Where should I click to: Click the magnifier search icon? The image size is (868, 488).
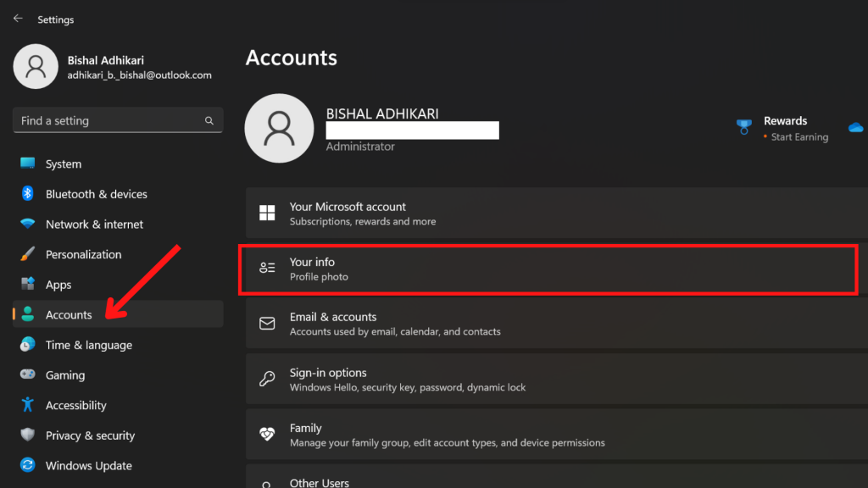[x=209, y=120]
